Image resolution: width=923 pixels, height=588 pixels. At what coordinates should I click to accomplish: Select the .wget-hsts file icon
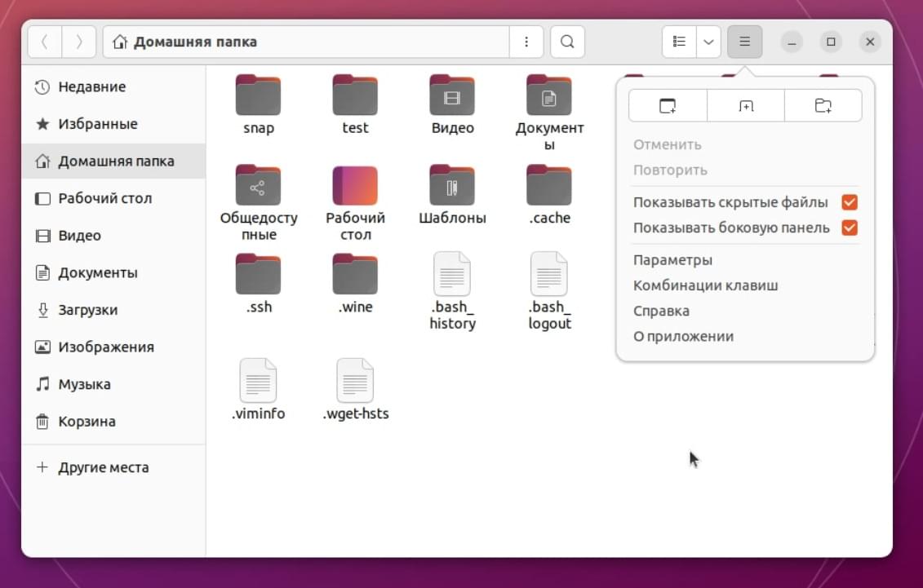355,380
